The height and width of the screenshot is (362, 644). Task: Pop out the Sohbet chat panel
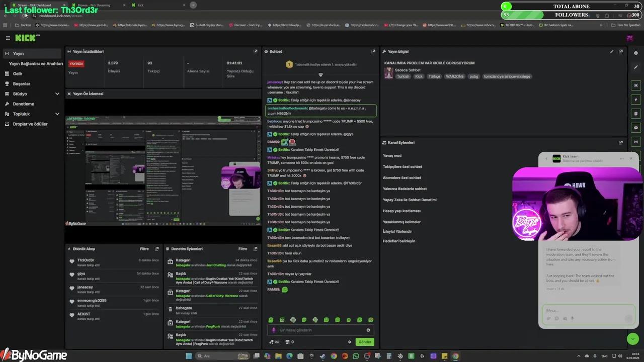tap(373, 51)
